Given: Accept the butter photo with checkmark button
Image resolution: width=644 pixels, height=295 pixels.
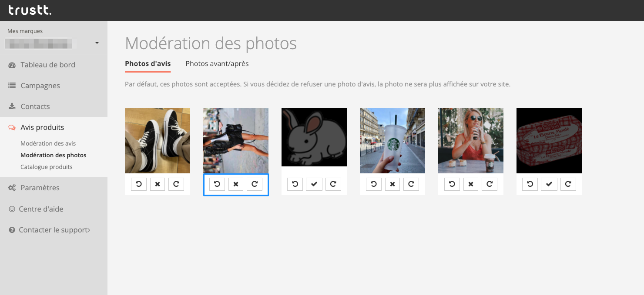Looking at the screenshot, I should [549, 184].
